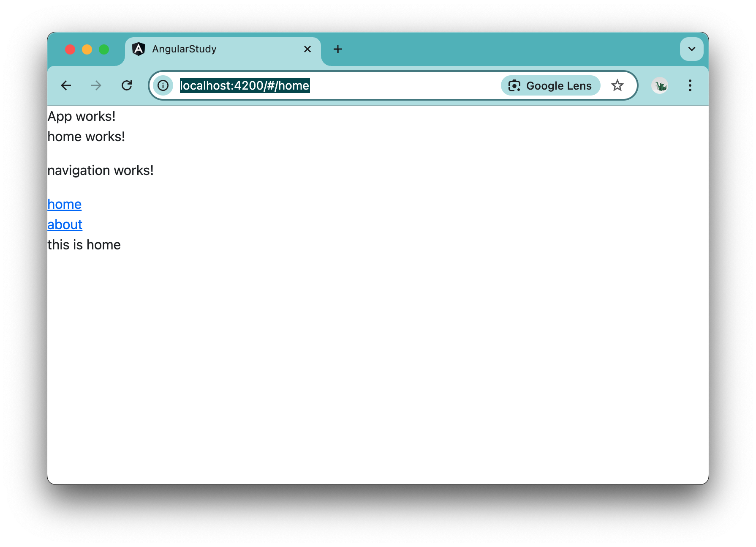The height and width of the screenshot is (547, 756).
Task: Click the Google Lens labeled button
Action: click(558, 85)
